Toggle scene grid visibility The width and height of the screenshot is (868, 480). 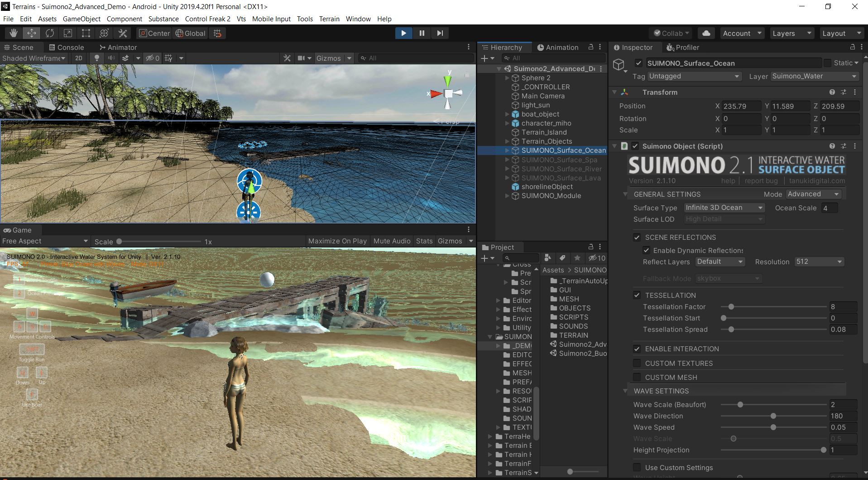click(168, 58)
